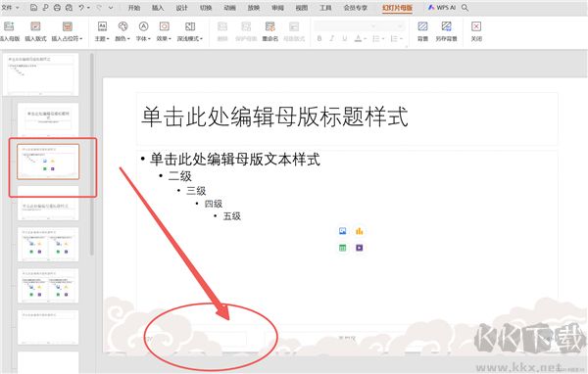Click the 三级 bullet text
The height and width of the screenshot is (374, 588).
(196, 191)
